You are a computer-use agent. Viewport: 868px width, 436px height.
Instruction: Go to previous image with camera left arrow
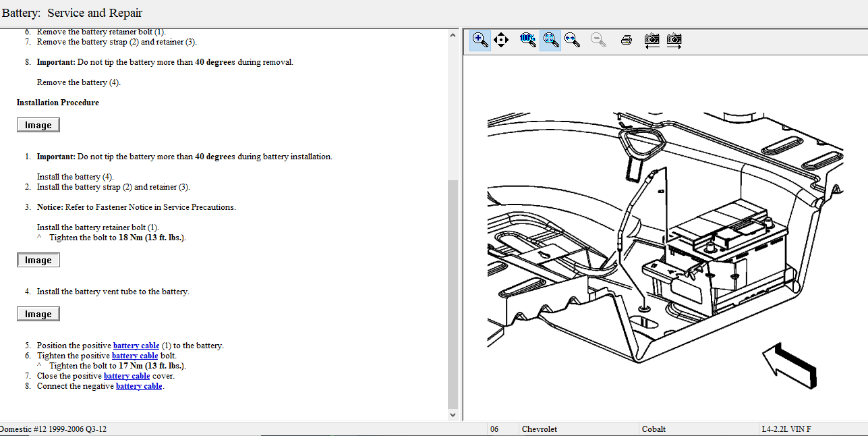652,40
